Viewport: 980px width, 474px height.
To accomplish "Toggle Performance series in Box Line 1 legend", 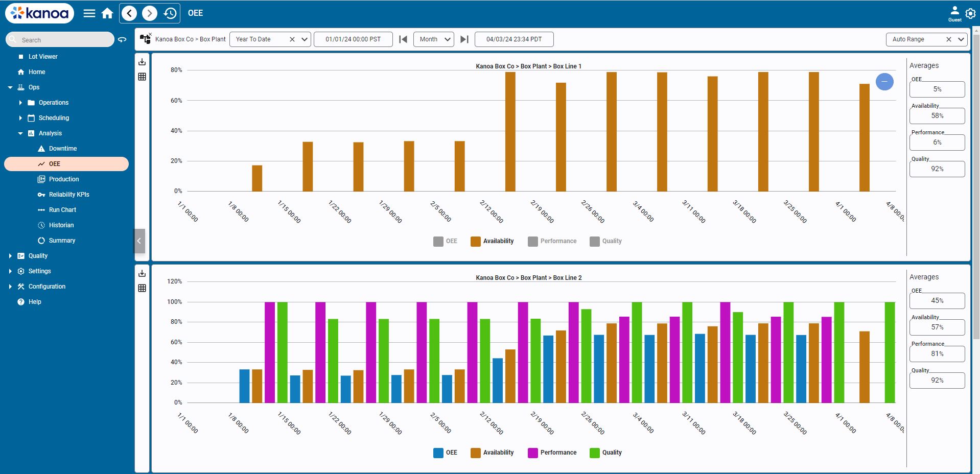I will [x=552, y=241].
